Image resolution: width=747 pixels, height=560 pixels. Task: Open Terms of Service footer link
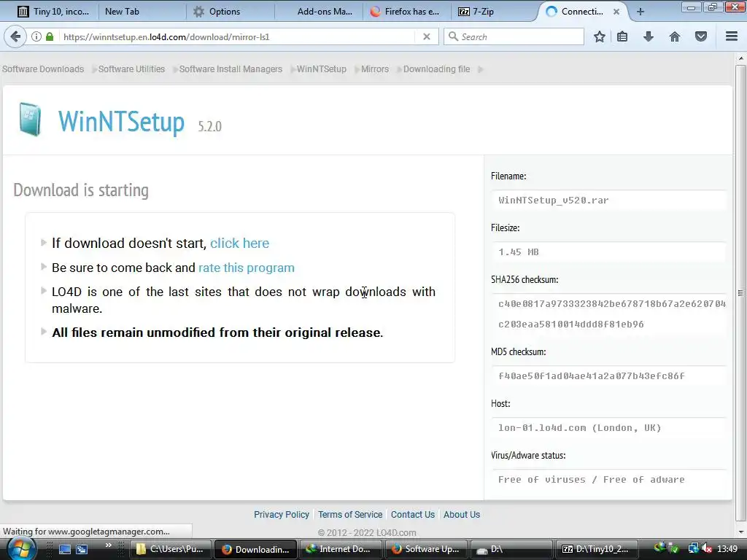350,514
